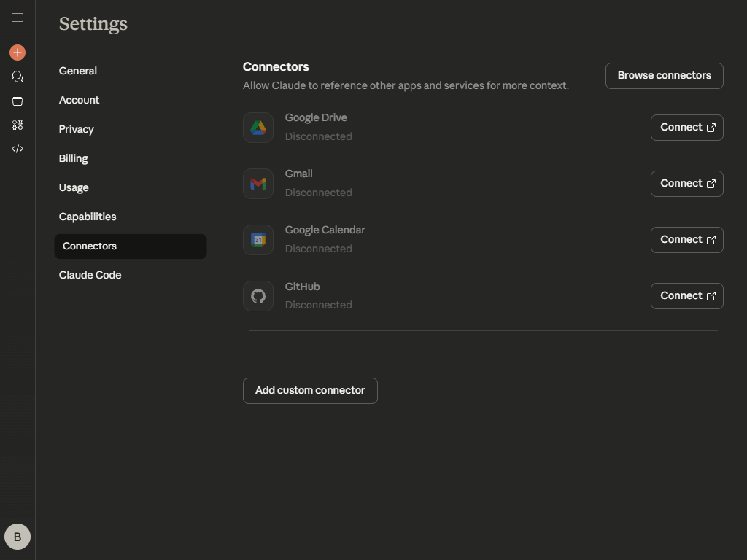Image resolution: width=747 pixels, height=560 pixels.
Task: Open the Capabilities settings section
Action: 87,217
